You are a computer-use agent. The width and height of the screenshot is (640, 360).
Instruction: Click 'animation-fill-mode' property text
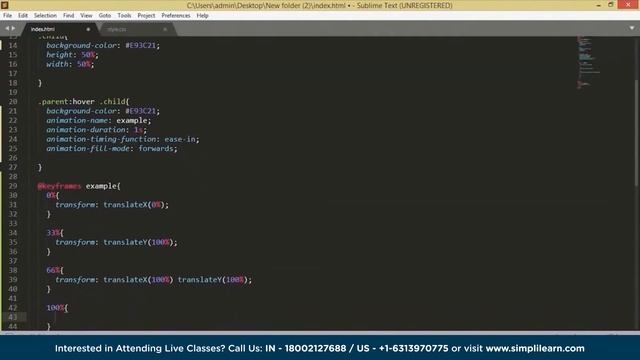(x=88, y=149)
